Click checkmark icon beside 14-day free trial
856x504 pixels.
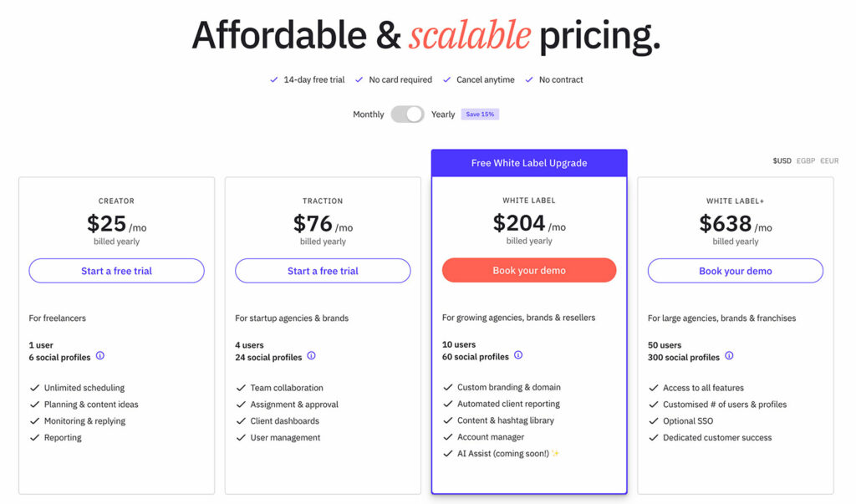pyautogui.click(x=273, y=79)
